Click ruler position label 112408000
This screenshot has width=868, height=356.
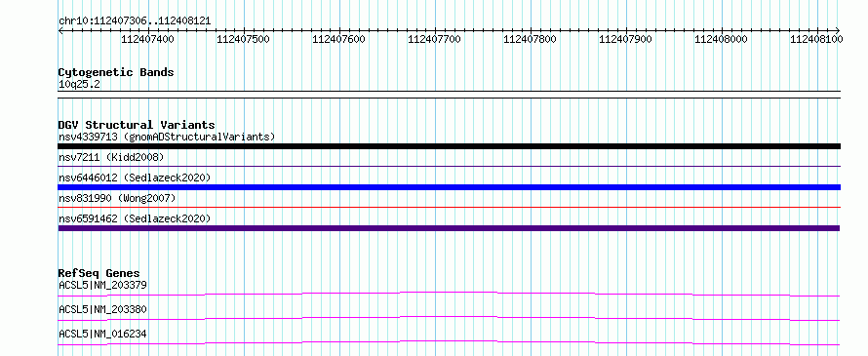pos(721,39)
